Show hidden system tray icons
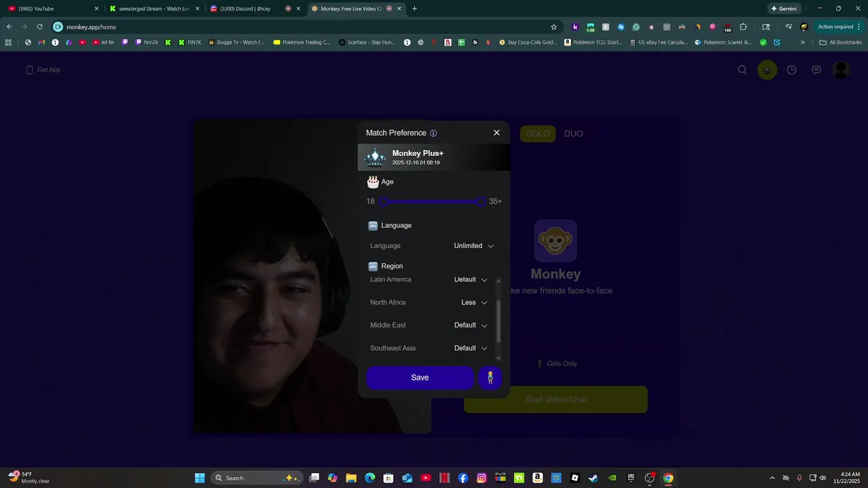The image size is (868, 488). (x=772, y=478)
